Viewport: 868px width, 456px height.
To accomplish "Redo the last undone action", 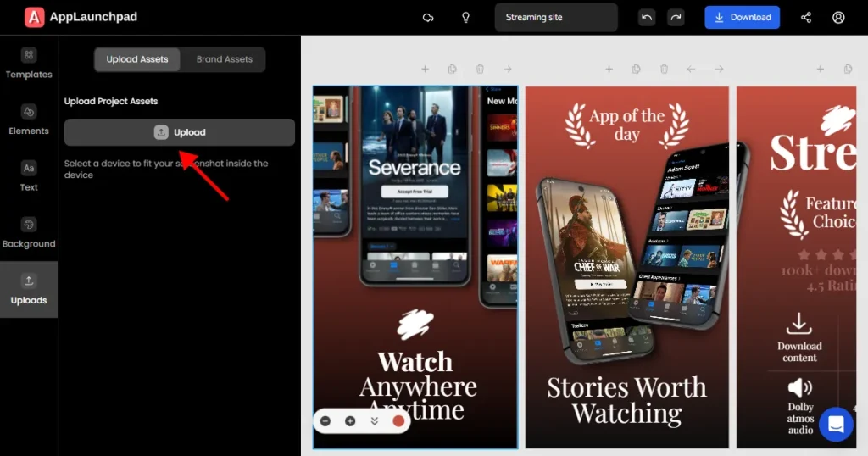I will click(x=676, y=17).
